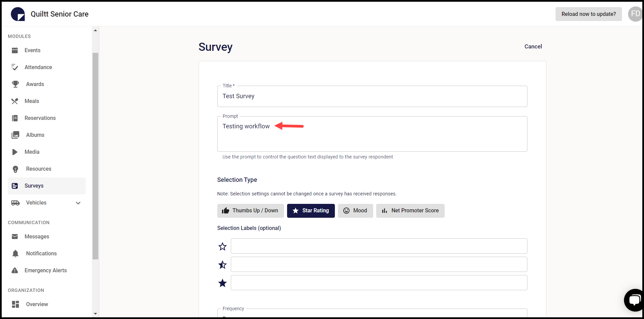This screenshot has width=644, height=319.
Task: Select the Mood selection type
Action: 355,211
